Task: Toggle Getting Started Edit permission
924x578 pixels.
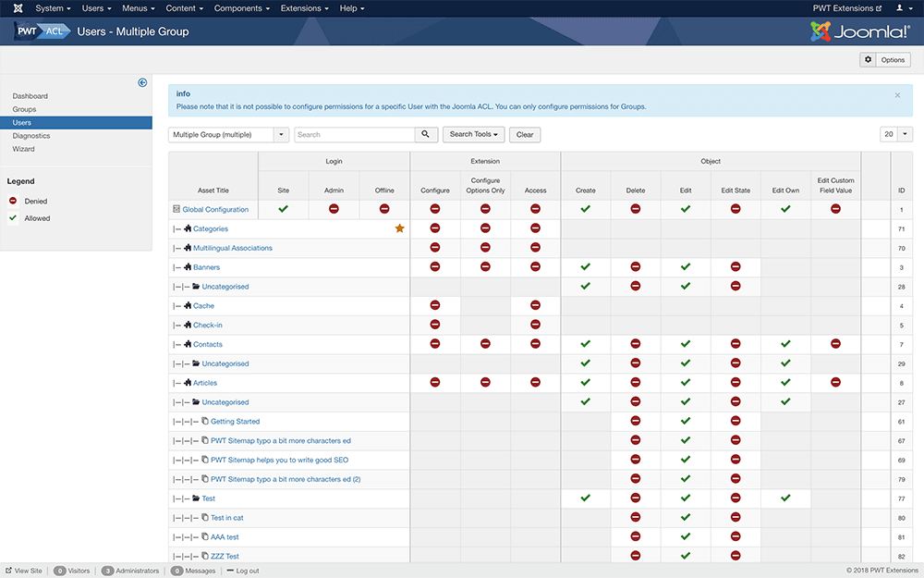Action: click(686, 421)
